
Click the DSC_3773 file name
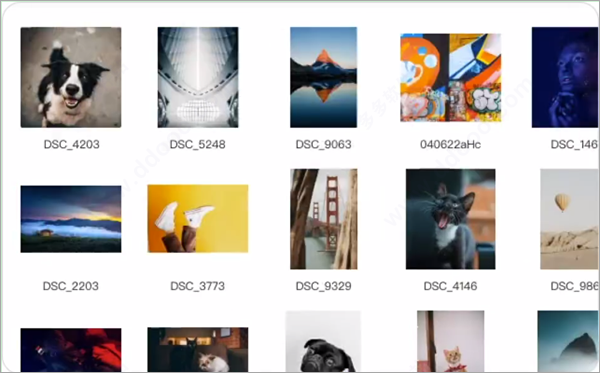click(197, 286)
